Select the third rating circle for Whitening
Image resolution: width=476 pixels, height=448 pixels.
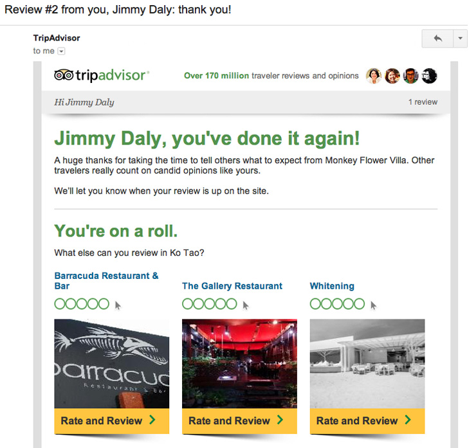tap(338, 304)
